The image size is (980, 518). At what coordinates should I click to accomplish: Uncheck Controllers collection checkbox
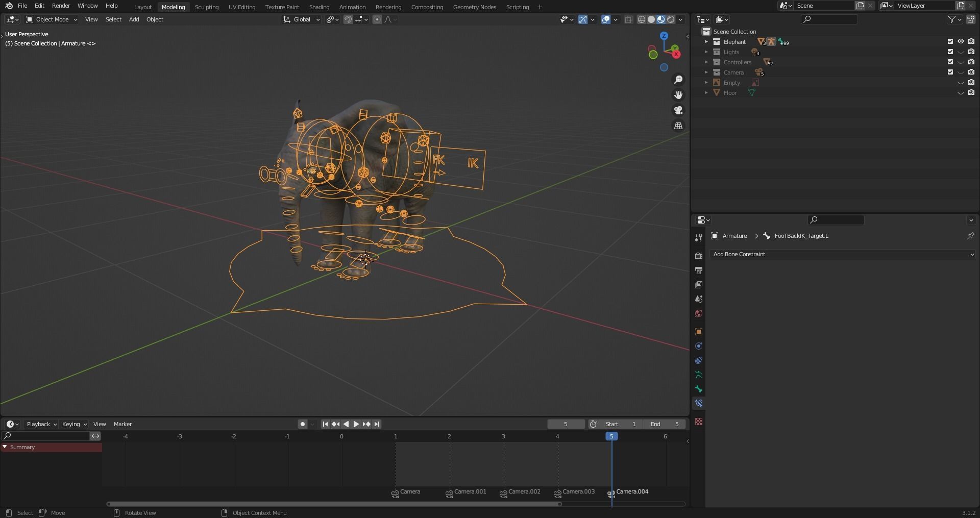(950, 62)
